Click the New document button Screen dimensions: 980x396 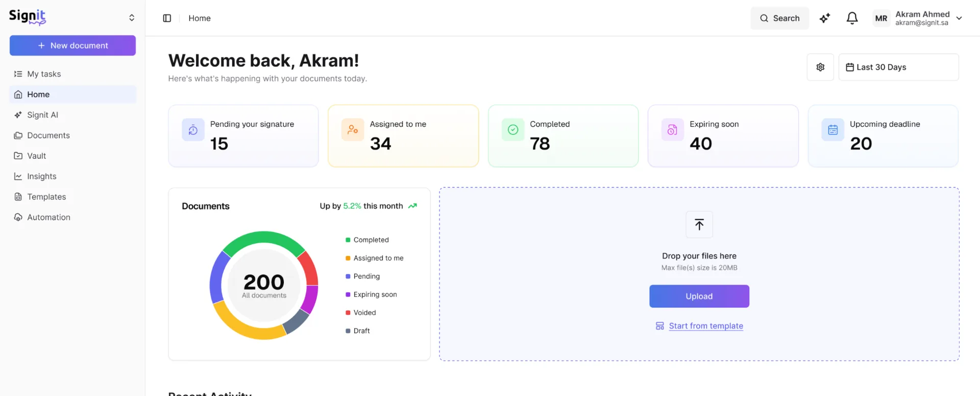coord(72,45)
